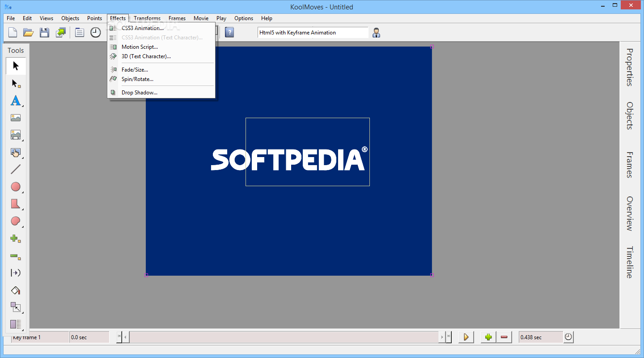Click the list/properties toolbar icon
The height and width of the screenshot is (358, 644).
pos(80,32)
